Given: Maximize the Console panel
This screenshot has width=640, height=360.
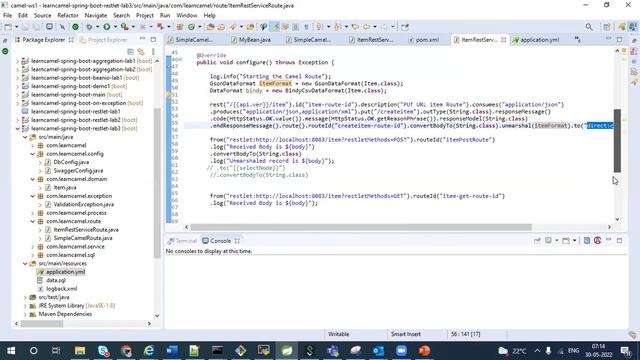Looking at the screenshot, I should [620, 241].
